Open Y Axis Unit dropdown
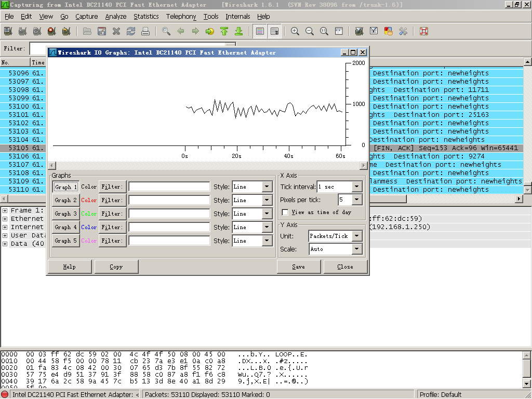This screenshot has height=399, width=532. coord(356,236)
